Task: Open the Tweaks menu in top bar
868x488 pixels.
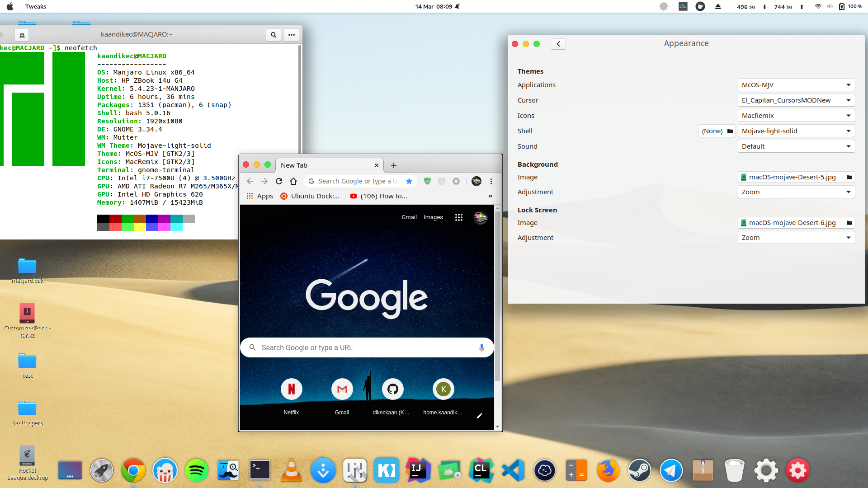Action: click(x=36, y=6)
